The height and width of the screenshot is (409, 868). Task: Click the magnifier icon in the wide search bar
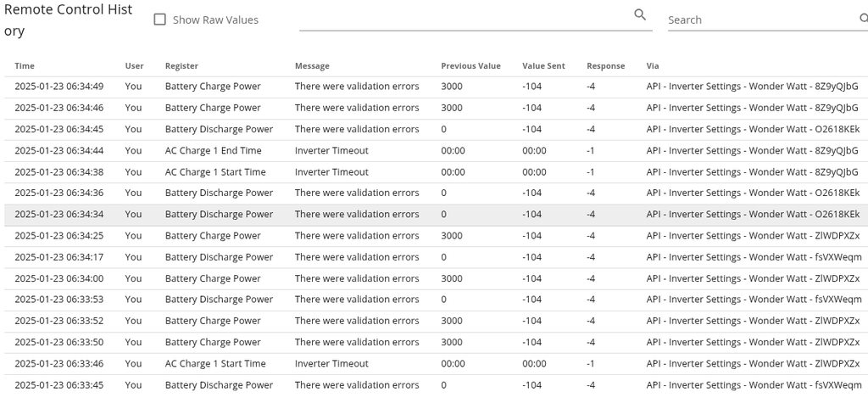click(x=640, y=15)
